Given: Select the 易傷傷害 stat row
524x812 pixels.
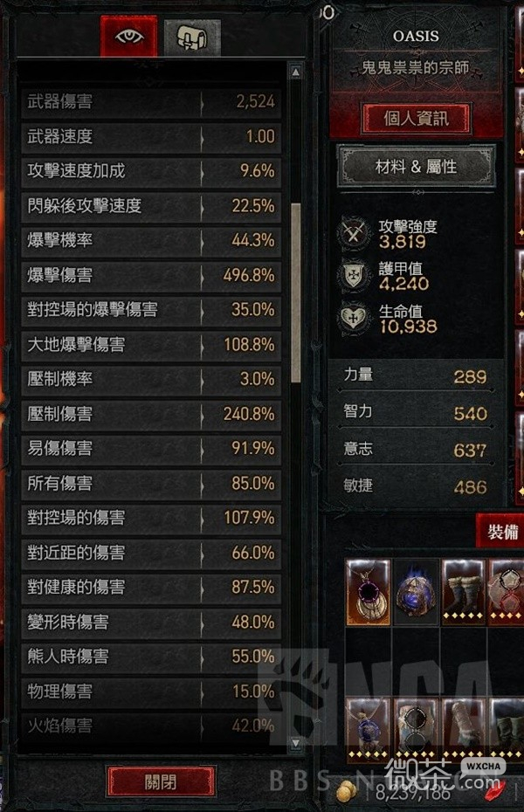Looking at the screenshot, I should pyautogui.click(x=151, y=448).
